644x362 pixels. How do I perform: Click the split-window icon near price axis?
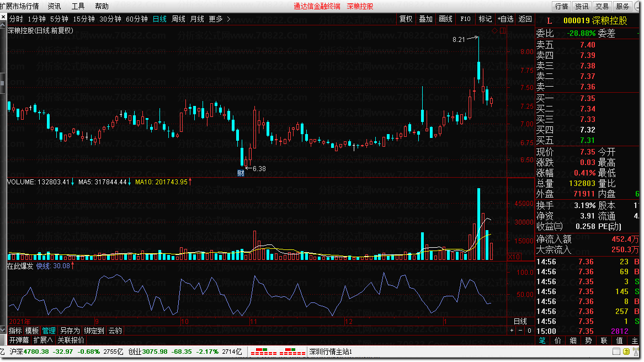(x=503, y=31)
